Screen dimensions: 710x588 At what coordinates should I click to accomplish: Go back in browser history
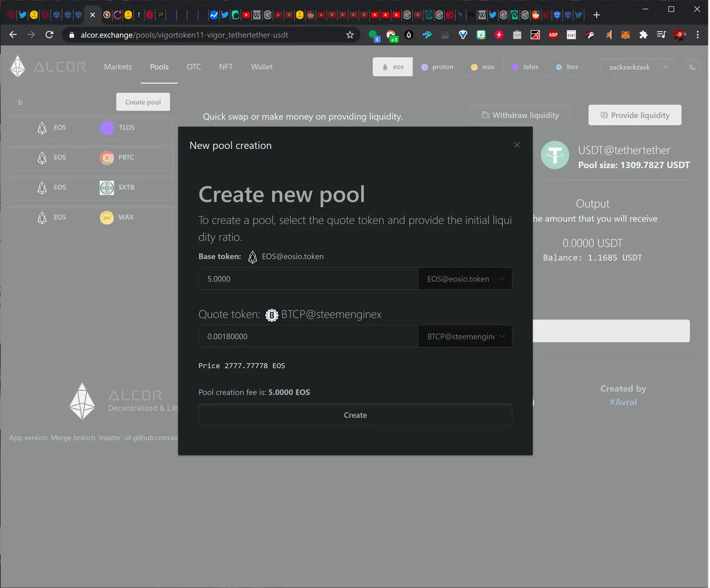pyautogui.click(x=13, y=35)
